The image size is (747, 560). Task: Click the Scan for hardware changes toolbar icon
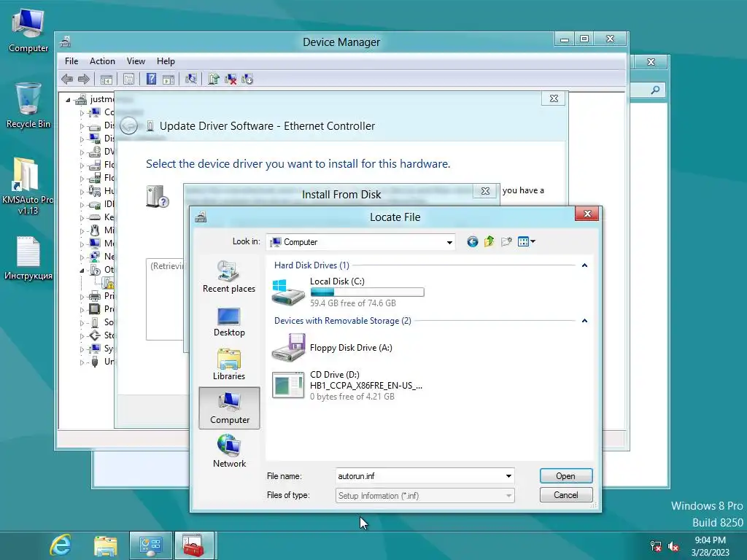point(191,79)
